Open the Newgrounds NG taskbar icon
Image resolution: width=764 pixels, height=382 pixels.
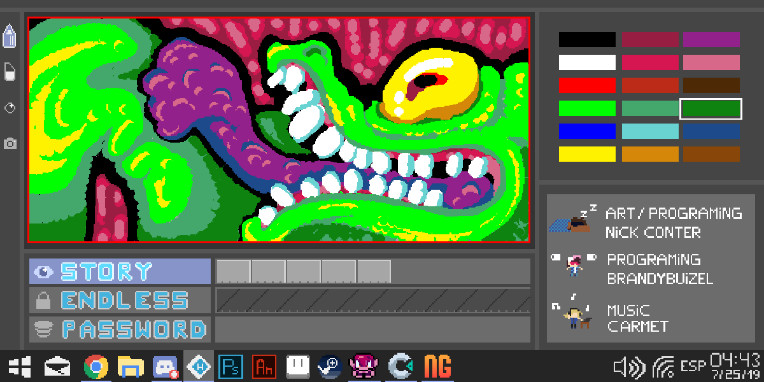pos(438,366)
